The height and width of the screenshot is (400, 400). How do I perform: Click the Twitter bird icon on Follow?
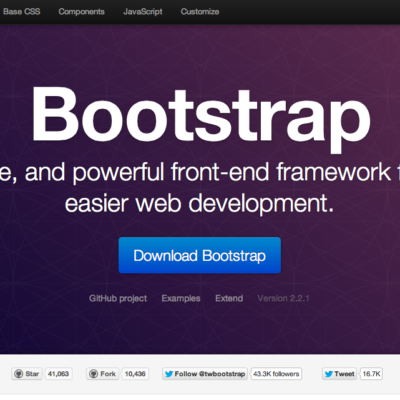169,374
